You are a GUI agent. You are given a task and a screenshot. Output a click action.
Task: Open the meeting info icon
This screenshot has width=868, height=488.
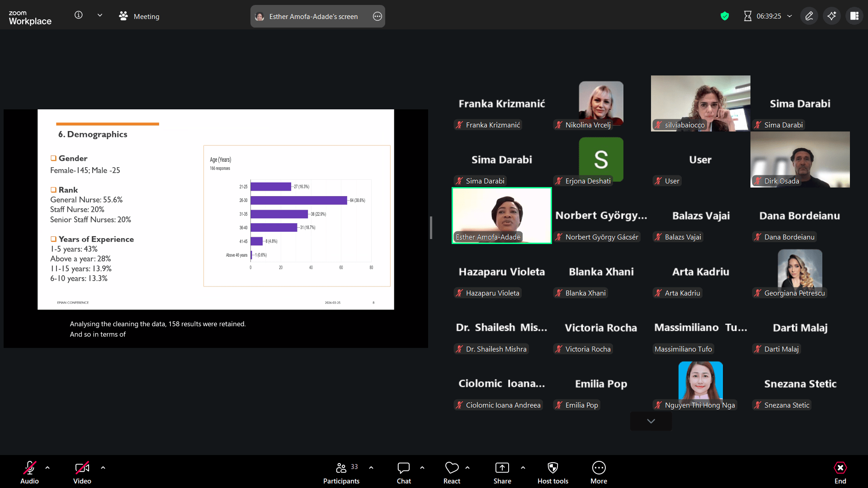pos(78,15)
